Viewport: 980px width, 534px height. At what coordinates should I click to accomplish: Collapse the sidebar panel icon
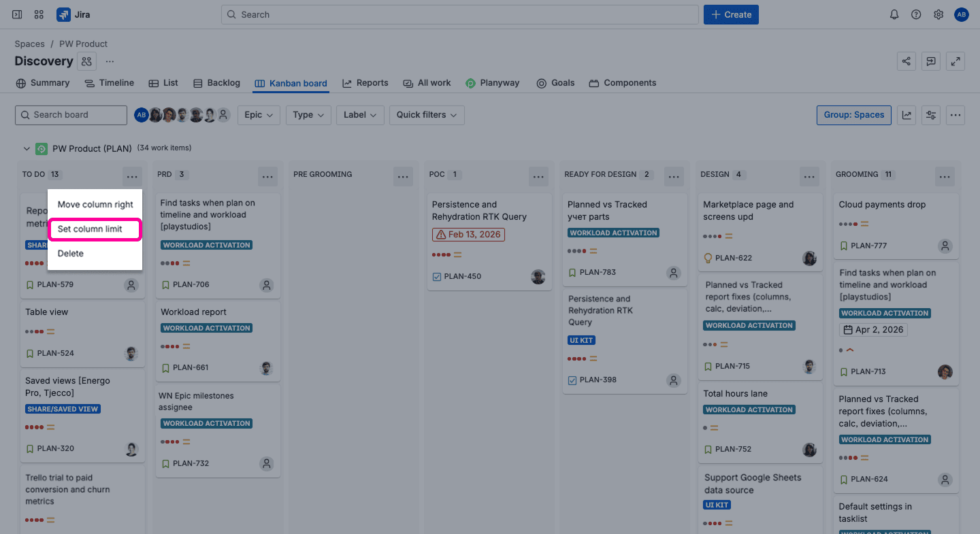[x=17, y=14]
